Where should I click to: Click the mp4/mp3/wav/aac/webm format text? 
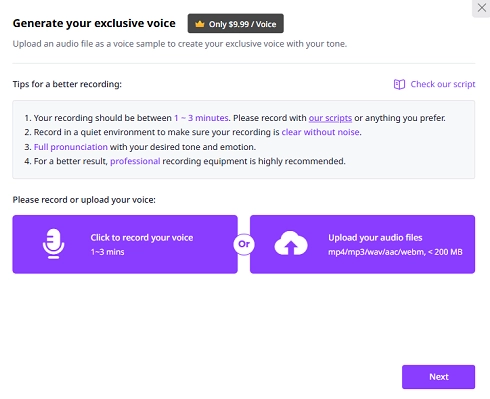[x=395, y=252]
